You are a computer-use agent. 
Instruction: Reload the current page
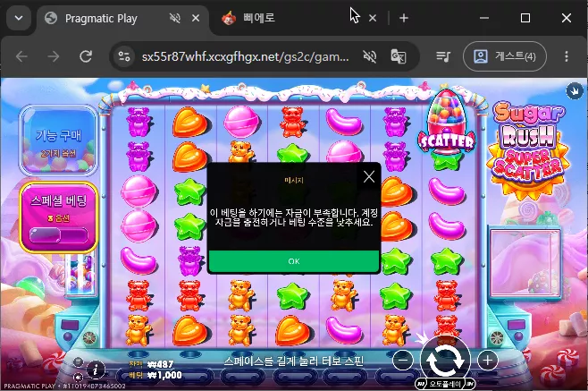(86, 56)
